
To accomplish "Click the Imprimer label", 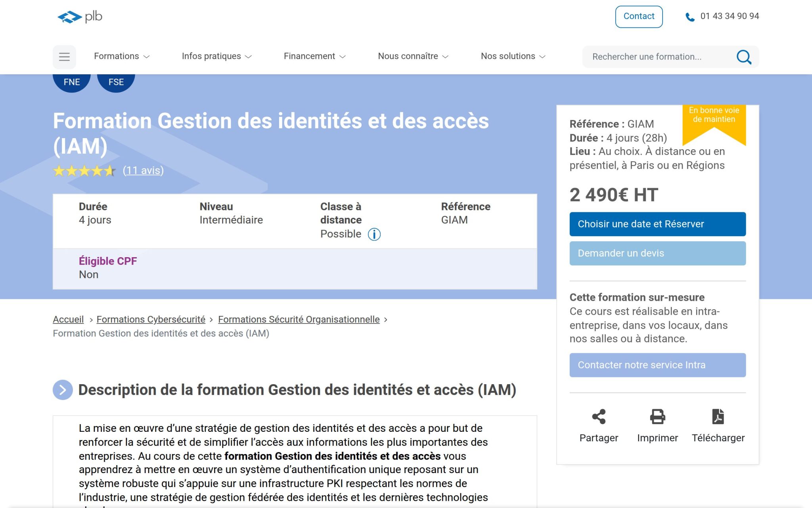I will point(657,438).
